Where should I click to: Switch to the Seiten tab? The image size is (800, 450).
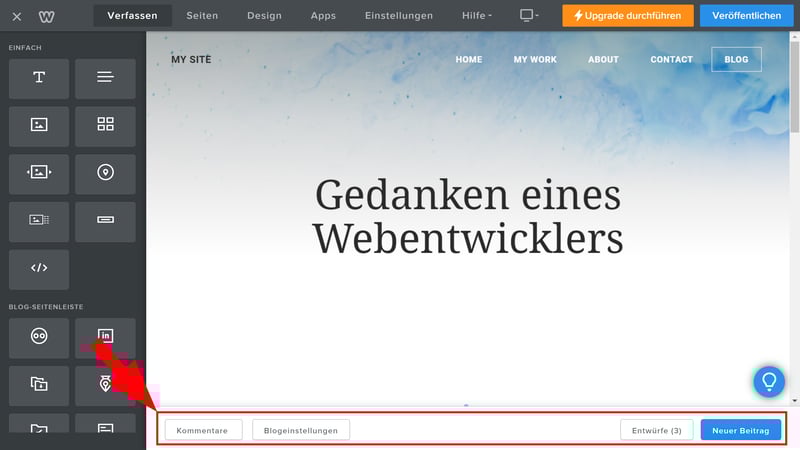pos(202,16)
